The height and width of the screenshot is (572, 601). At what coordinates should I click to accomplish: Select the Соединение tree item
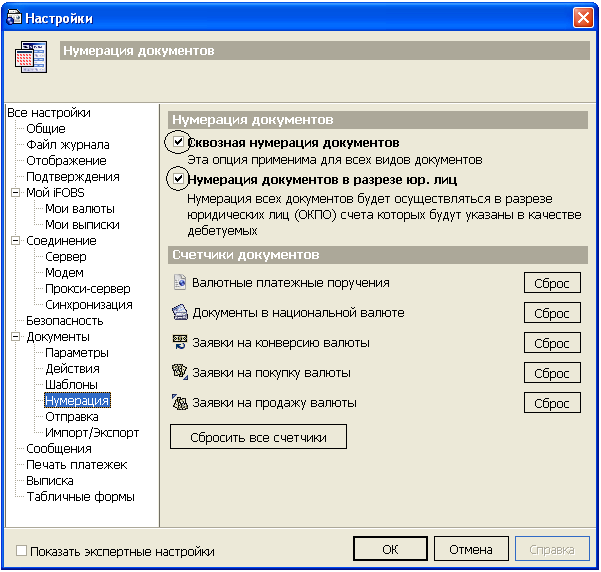coord(61,240)
